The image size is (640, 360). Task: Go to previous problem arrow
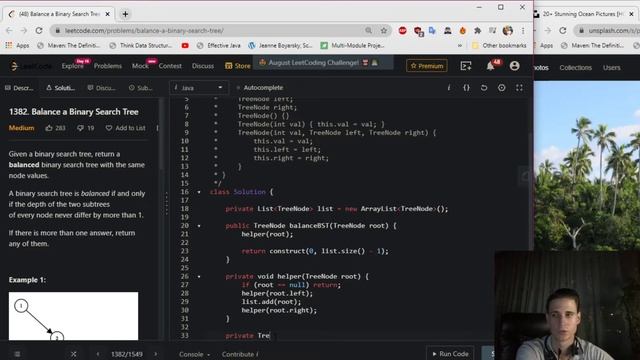[x=98, y=354]
